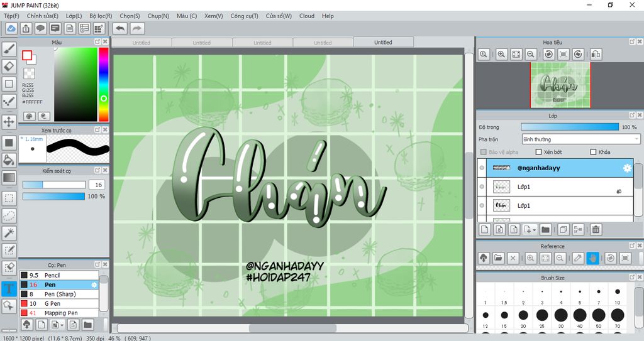
Task: Select the Brush tool in left toolbar
Action: click(x=9, y=49)
